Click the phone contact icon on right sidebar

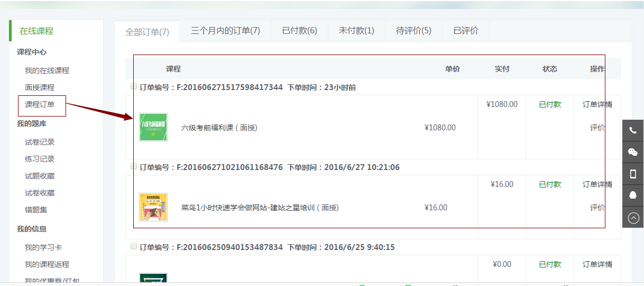(x=633, y=131)
